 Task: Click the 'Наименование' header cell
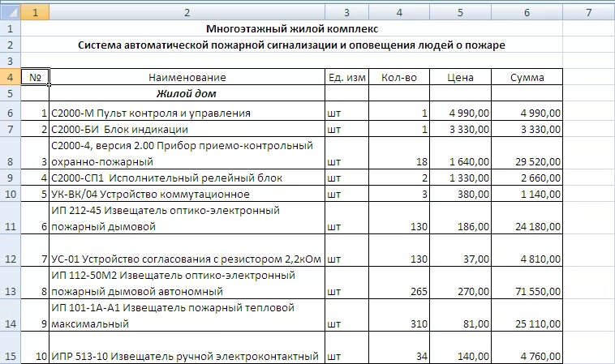pyautogui.click(x=187, y=77)
